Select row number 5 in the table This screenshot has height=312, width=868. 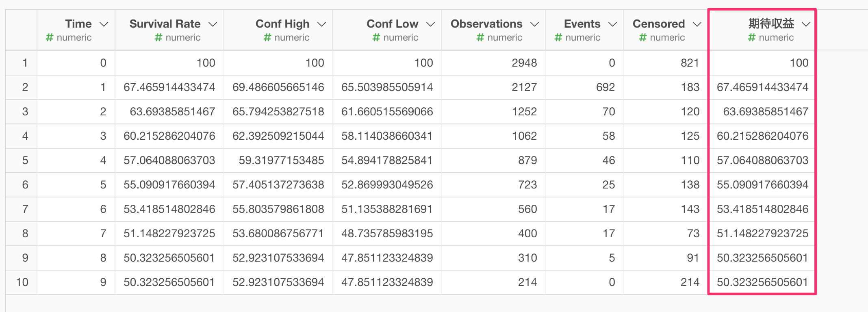pos(25,160)
